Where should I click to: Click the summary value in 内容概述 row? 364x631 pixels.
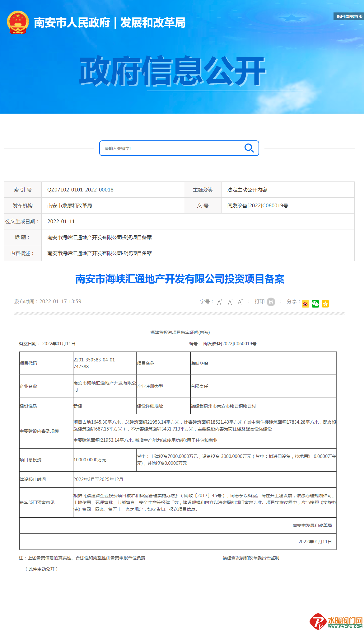pos(100,253)
